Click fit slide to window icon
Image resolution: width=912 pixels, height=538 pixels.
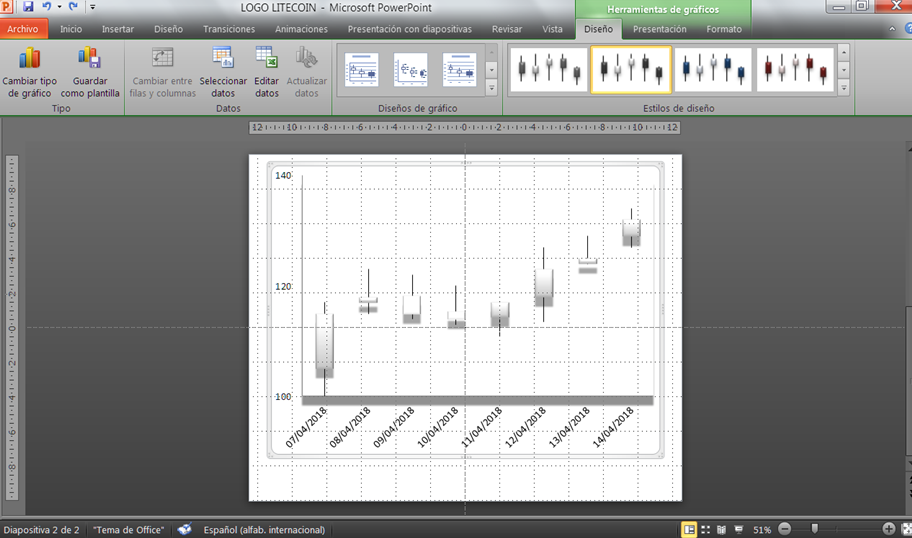tap(905, 529)
